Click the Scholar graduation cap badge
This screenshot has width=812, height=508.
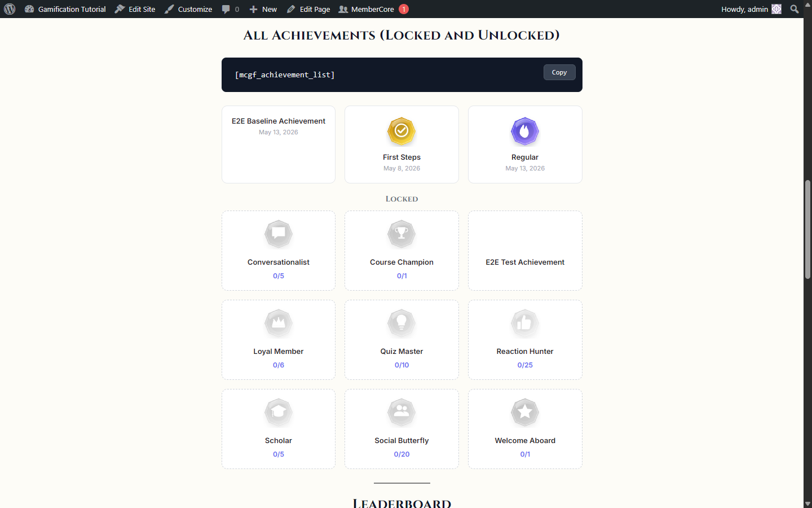(x=279, y=412)
